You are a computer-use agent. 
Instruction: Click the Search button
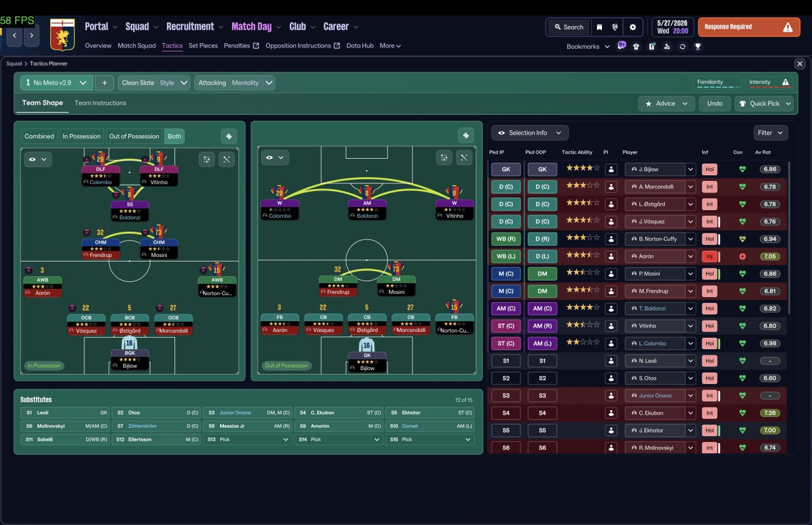point(568,27)
